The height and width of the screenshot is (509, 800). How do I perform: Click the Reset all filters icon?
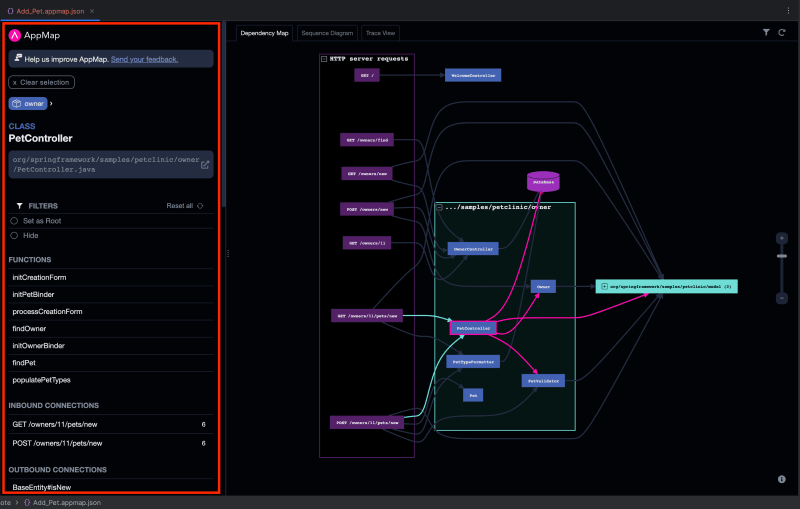pyautogui.click(x=200, y=206)
